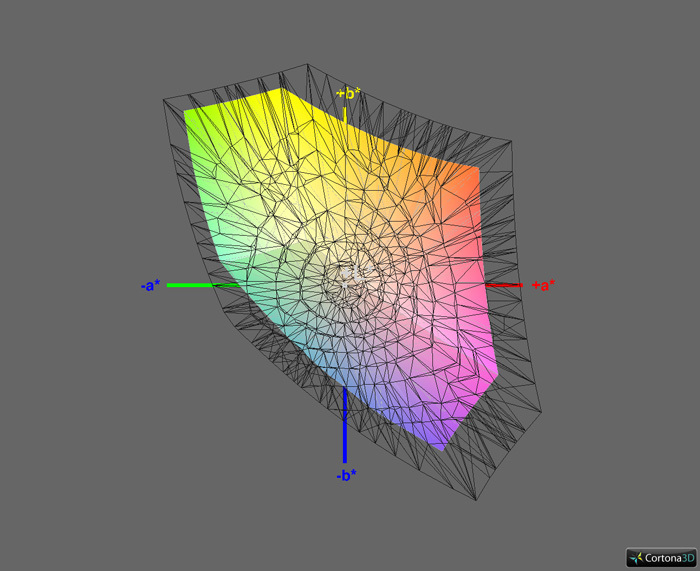The image size is (700, 571).
Task: Click the red +a* axis line
Action: click(x=504, y=285)
